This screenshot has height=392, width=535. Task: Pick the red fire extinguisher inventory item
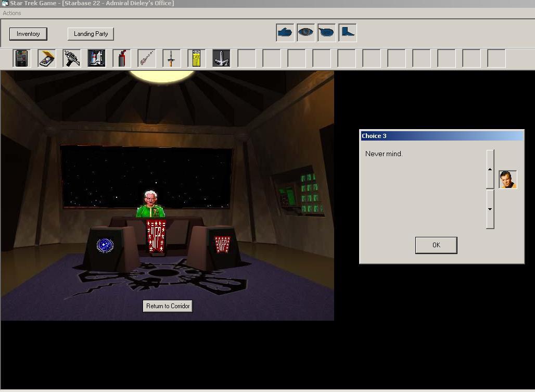(x=122, y=58)
